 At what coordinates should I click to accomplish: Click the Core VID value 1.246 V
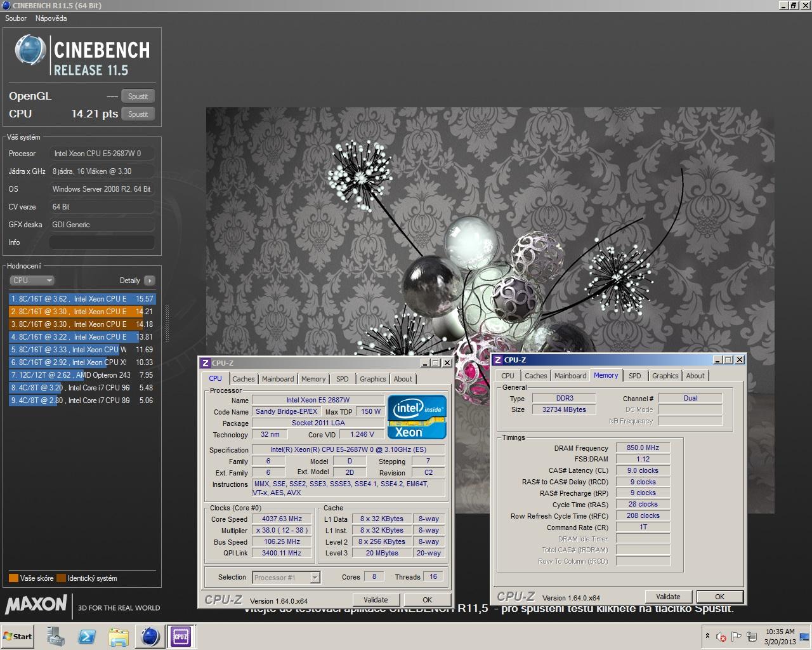point(362,435)
